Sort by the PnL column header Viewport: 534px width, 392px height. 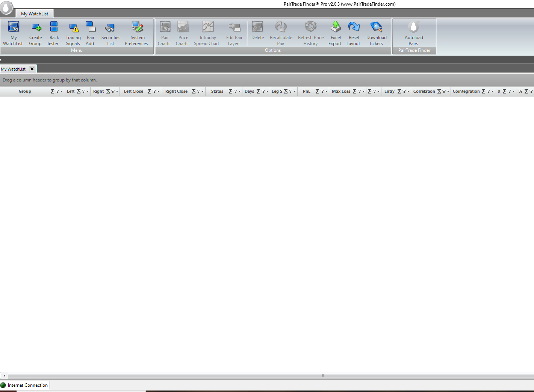click(x=306, y=91)
